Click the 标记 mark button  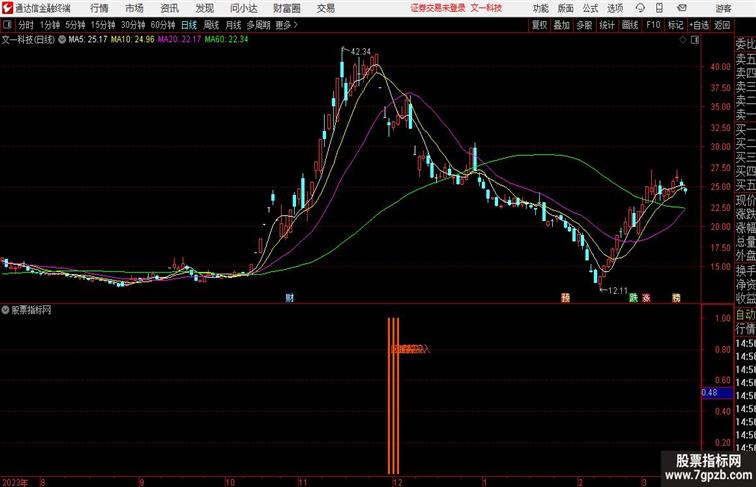[675, 25]
